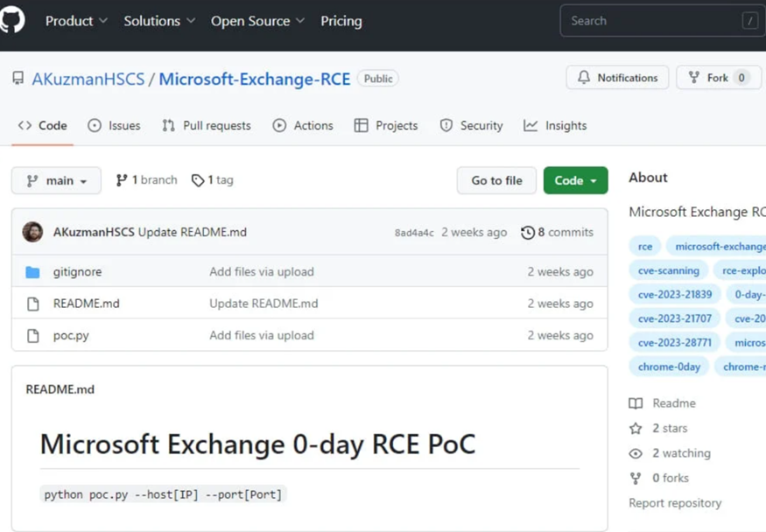The image size is (766, 532).
Task: View the 1 tag link
Action: [x=213, y=180]
